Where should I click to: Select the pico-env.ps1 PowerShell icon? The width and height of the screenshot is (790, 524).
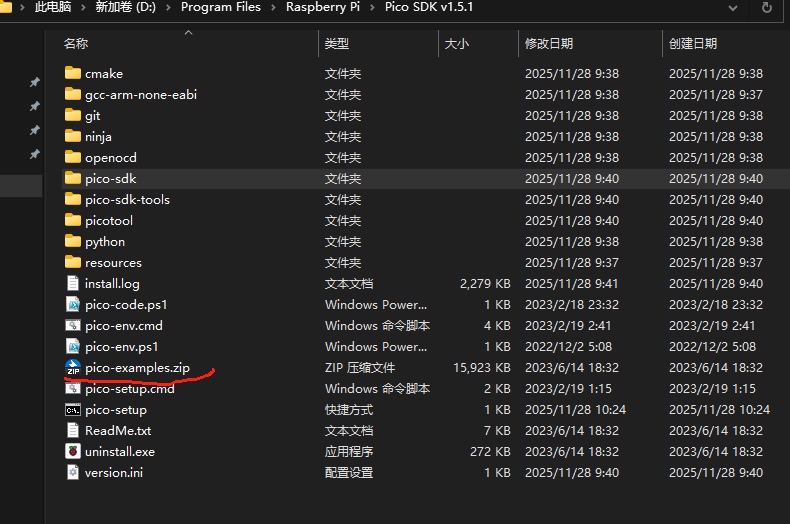pyautogui.click(x=73, y=346)
